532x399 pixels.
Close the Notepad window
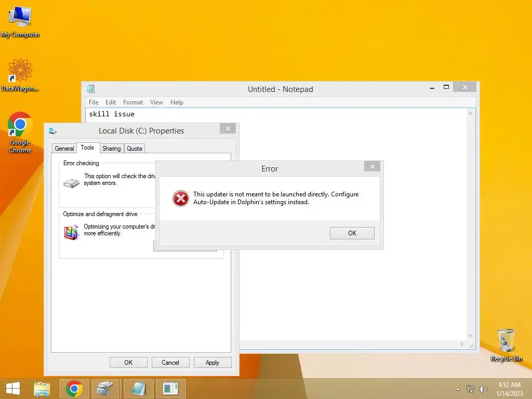465,87
